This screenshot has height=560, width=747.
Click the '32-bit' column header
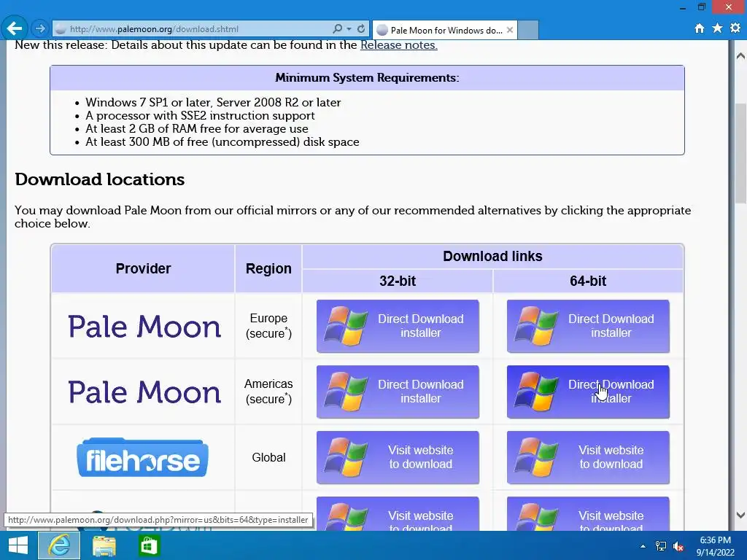point(398,281)
